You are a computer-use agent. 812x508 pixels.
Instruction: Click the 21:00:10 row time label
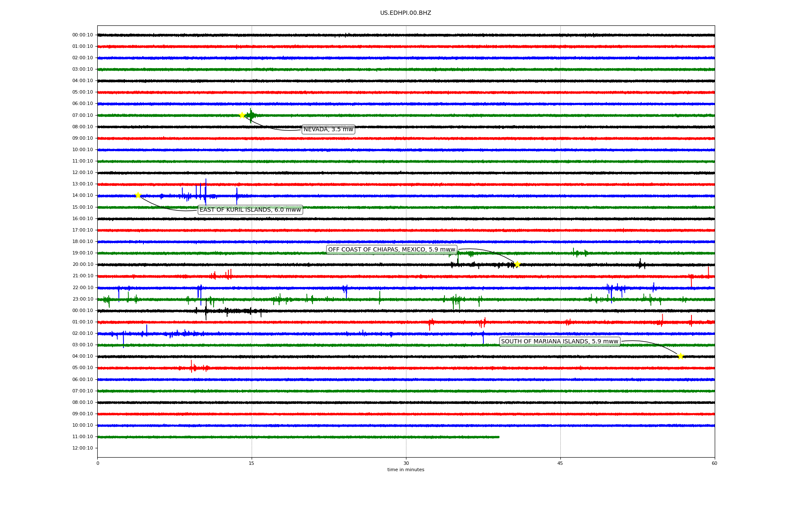pyautogui.click(x=82, y=276)
